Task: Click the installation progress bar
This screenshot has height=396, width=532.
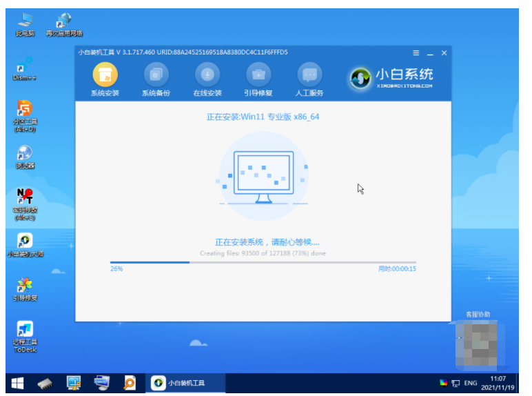Action: [263, 262]
